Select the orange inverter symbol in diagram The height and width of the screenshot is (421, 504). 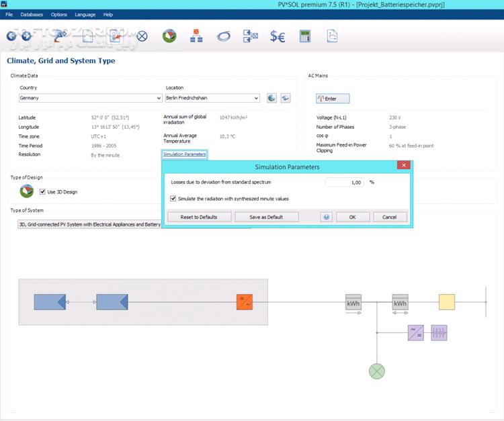pyautogui.click(x=245, y=302)
